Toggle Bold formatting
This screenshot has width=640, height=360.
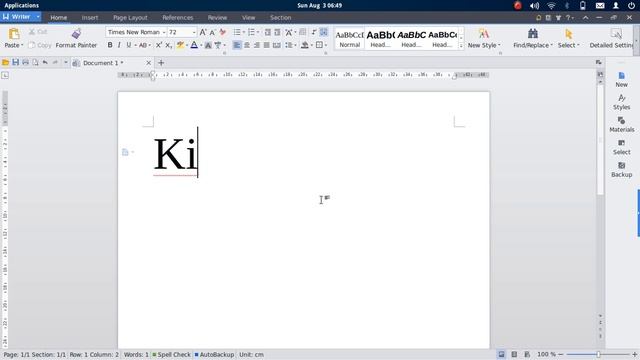point(110,45)
